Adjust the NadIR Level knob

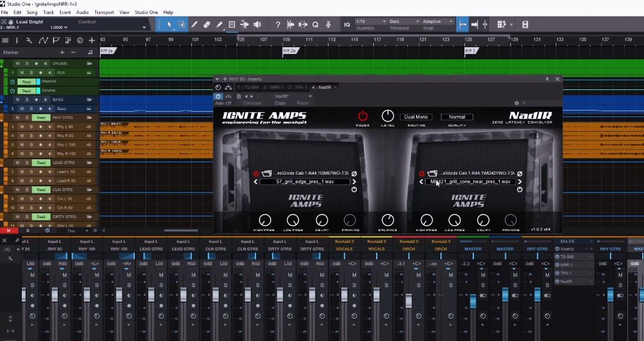(388, 116)
